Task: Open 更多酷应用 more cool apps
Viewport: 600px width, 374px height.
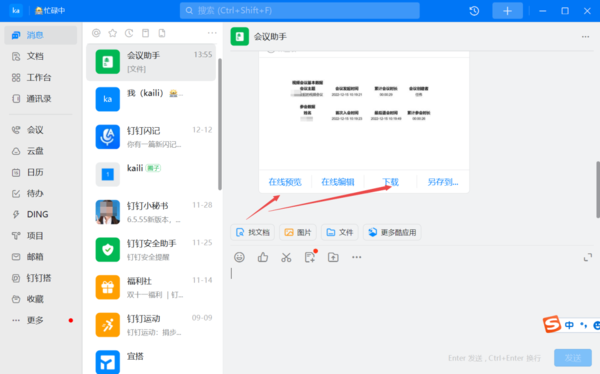Action: (392, 232)
